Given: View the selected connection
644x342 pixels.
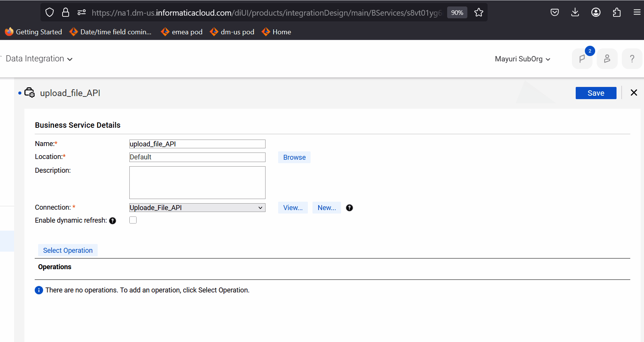Looking at the screenshot, I should pyautogui.click(x=293, y=208).
